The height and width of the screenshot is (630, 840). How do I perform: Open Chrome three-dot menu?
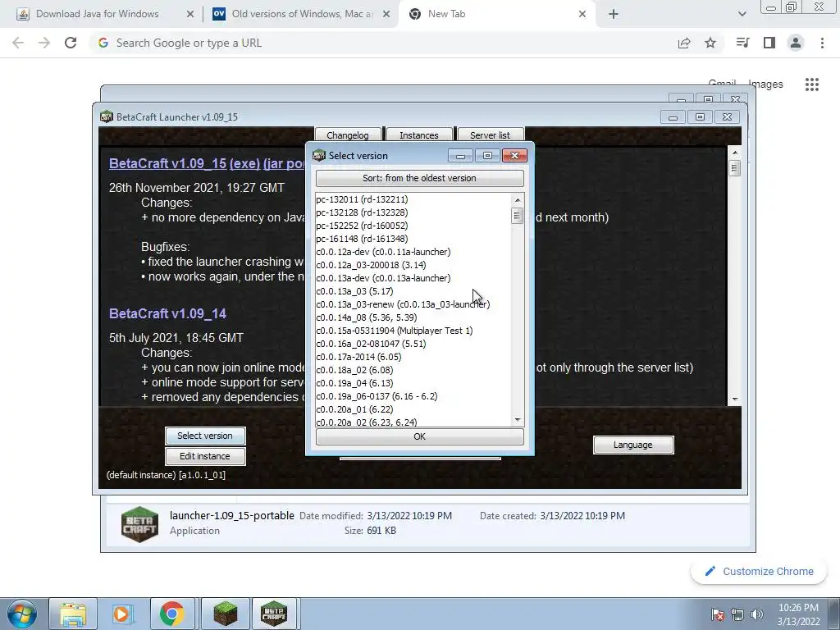(x=822, y=43)
